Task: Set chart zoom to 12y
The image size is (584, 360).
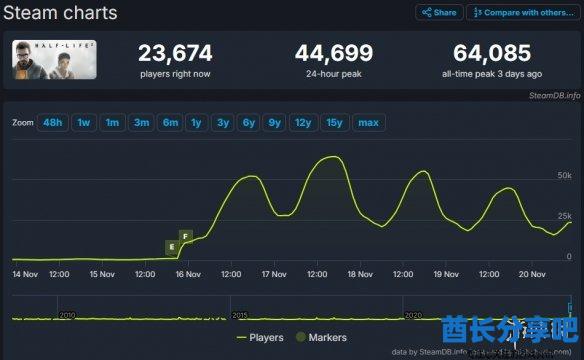Action: 303,122
